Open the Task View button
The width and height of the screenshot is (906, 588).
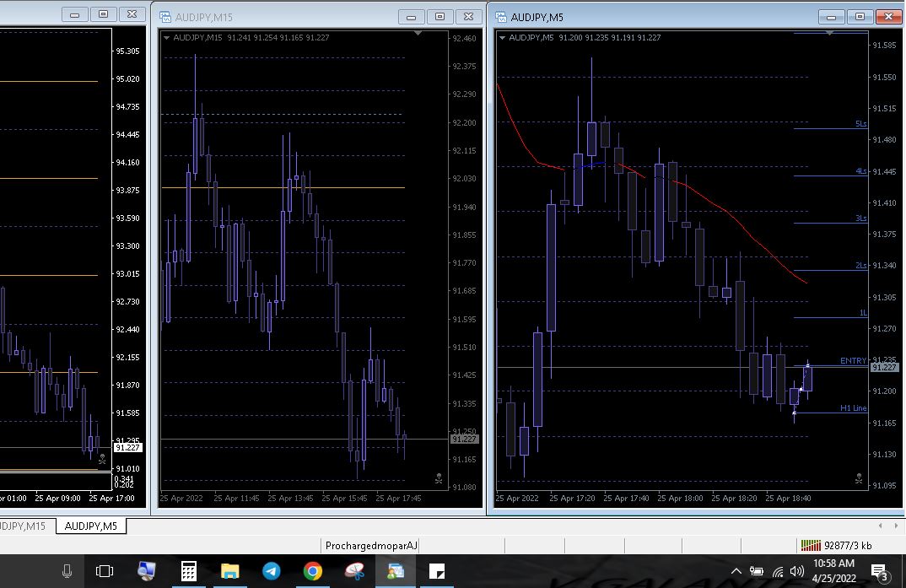point(105,572)
